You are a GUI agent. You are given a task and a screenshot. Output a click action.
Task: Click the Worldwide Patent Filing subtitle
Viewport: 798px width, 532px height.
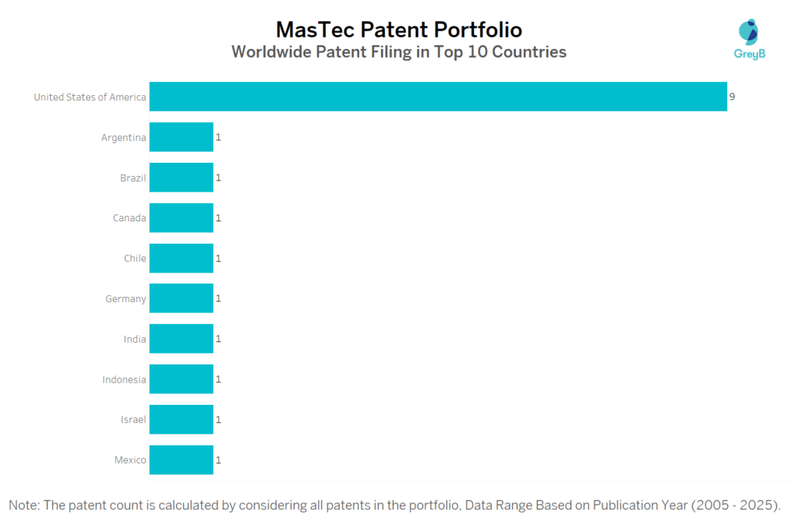tap(399, 53)
